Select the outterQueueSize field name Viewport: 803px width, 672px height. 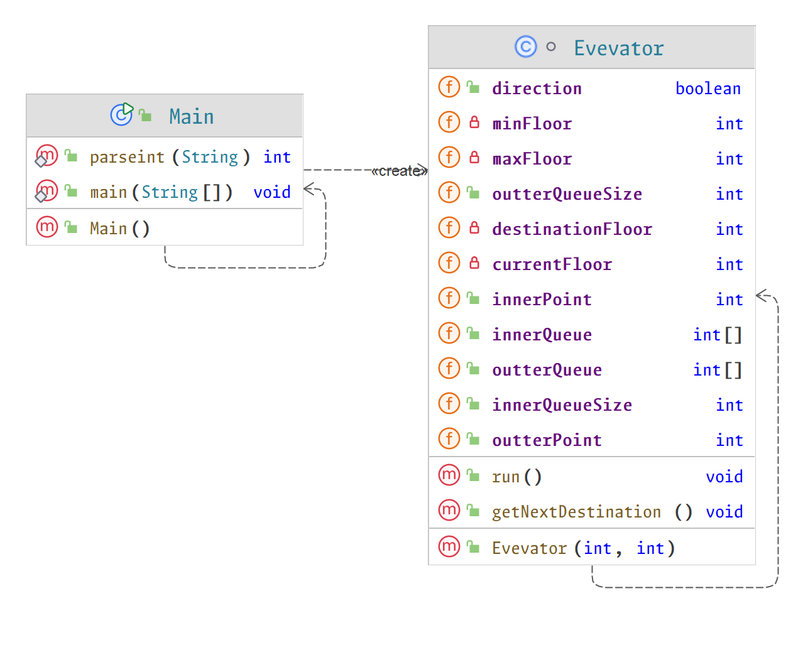567,194
